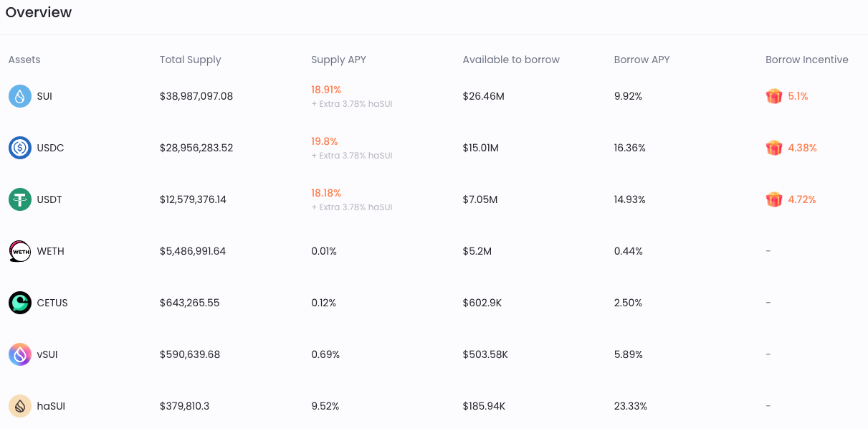This screenshot has height=429, width=868.
Task: Click the WETH token icon
Action: pos(20,251)
